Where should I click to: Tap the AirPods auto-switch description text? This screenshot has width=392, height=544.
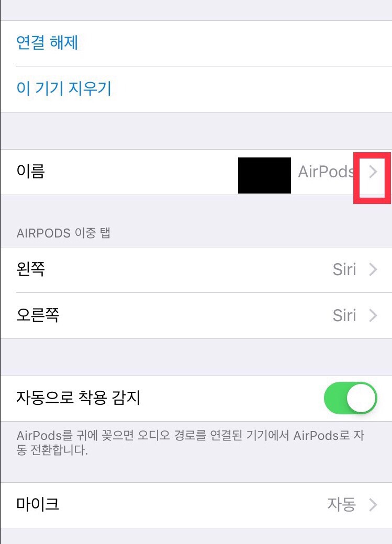[x=191, y=443]
